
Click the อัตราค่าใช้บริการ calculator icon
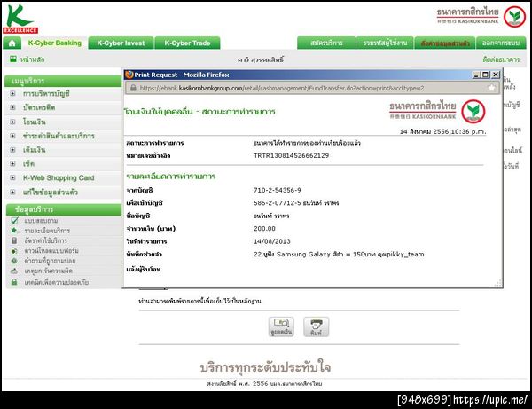click(x=14, y=240)
